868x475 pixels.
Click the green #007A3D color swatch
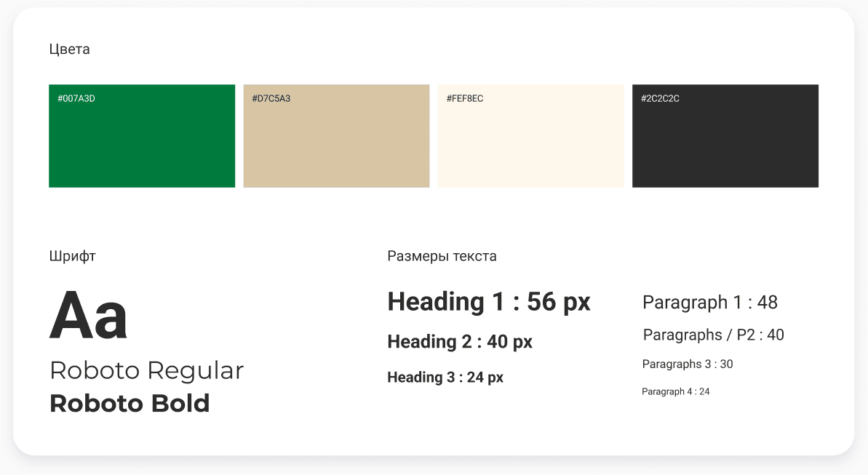click(x=142, y=135)
